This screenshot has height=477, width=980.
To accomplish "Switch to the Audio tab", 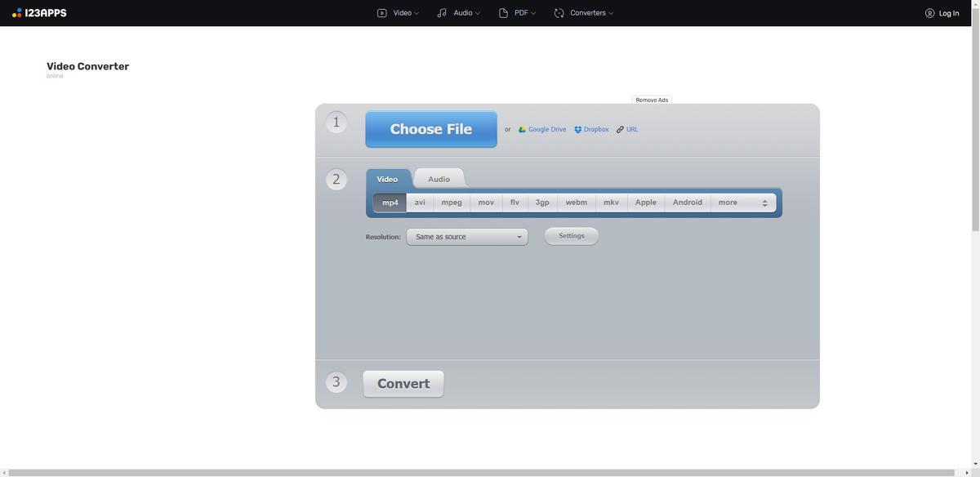I will [439, 179].
